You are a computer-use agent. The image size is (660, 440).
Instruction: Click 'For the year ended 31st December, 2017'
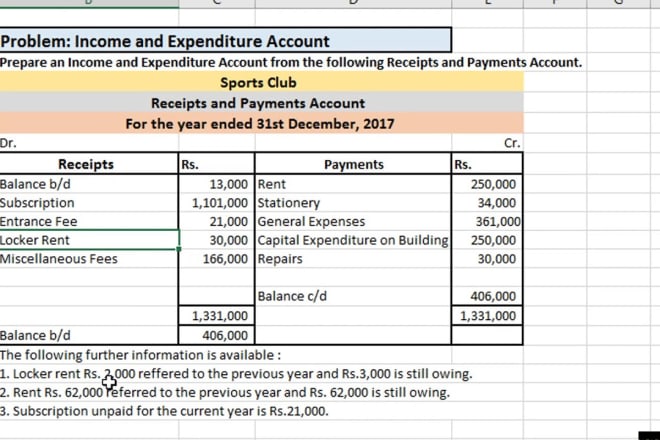click(x=260, y=124)
